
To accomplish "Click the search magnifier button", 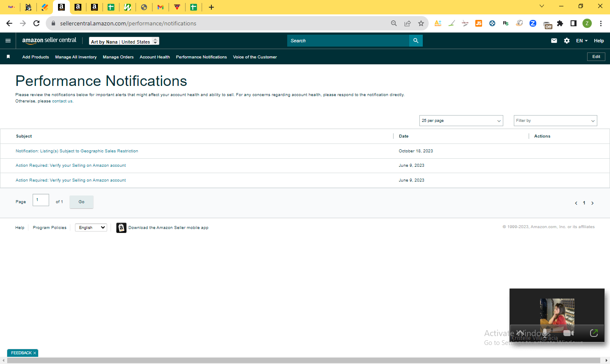I will pos(416,41).
